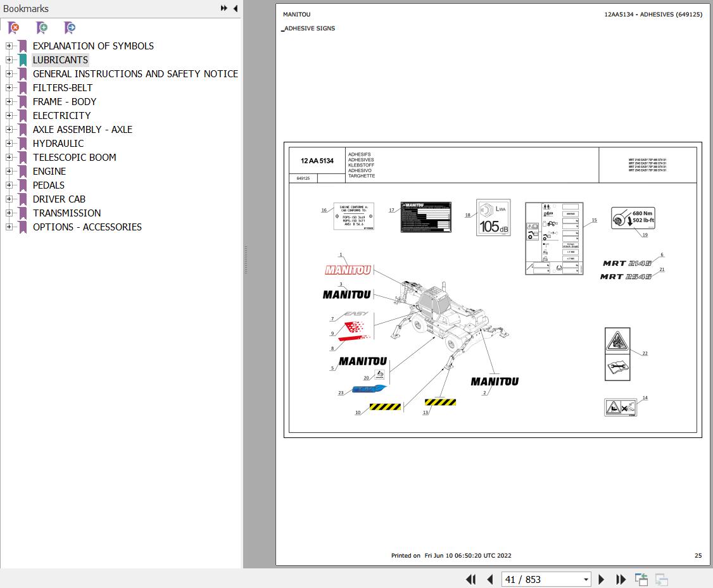Viewport: 713px width, 588px height.
Task: Jump to the last page
Action: (x=621, y=579)
